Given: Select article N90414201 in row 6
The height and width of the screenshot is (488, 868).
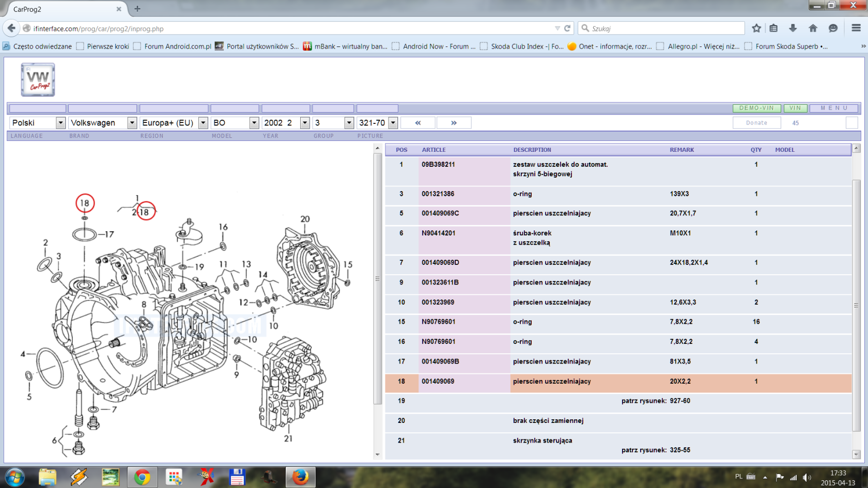Looking at the screenshot, I should tap(438, 233).
